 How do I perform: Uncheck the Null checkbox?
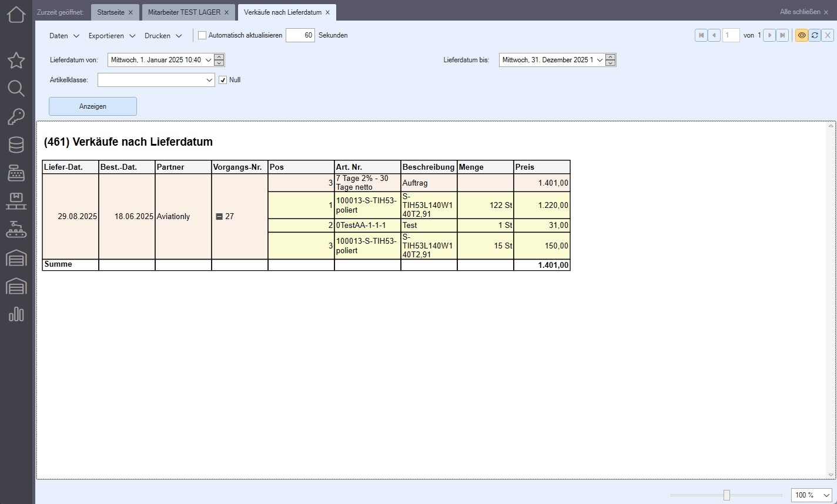pos(223,80)
